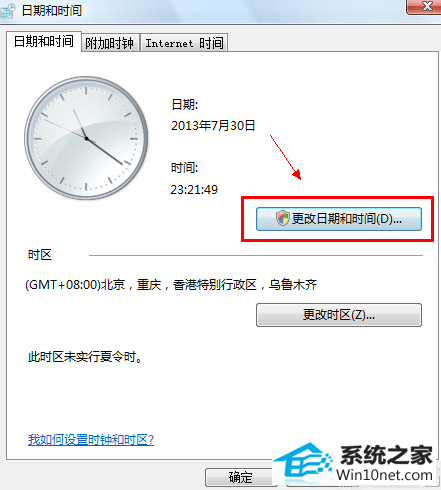
Task: Click the 更改时区(Z)... button
Action: (x=339, y=315)
